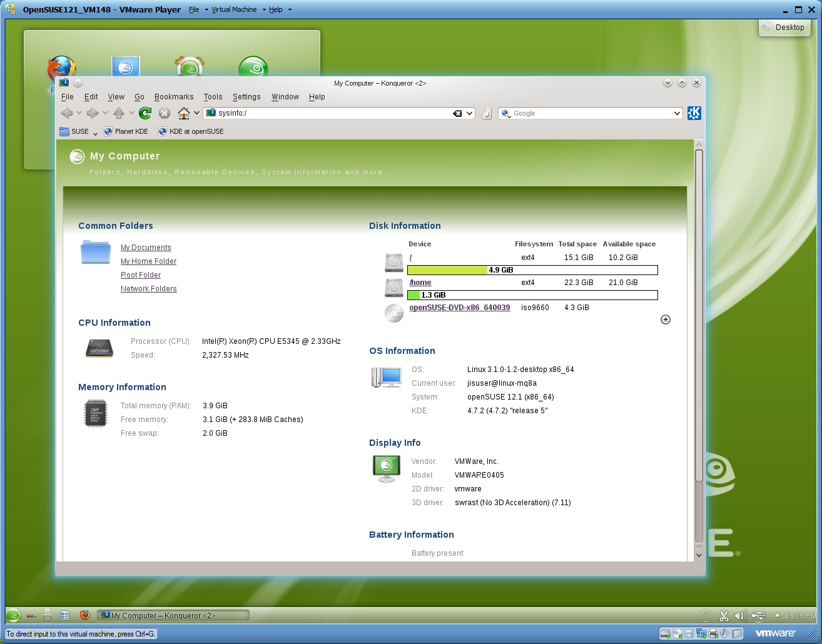Click the network icon in the system tray
822x644 pixels.
coord(758,615)
